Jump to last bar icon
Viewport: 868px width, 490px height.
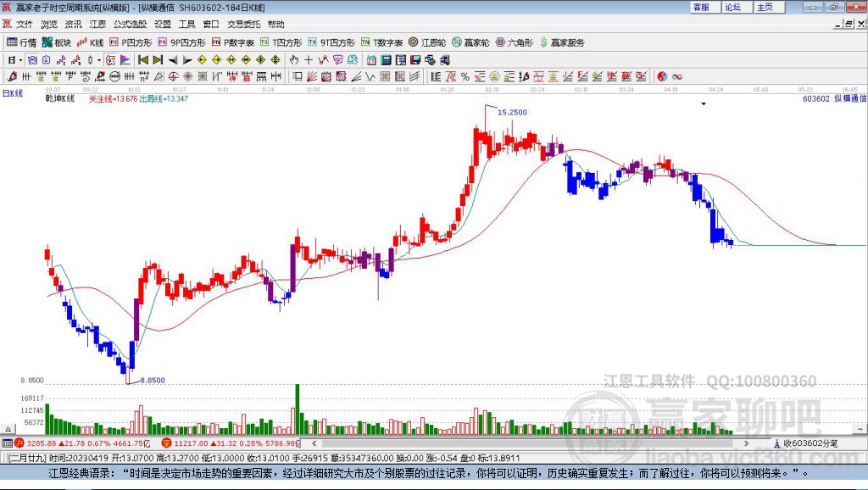click(158, 60)
